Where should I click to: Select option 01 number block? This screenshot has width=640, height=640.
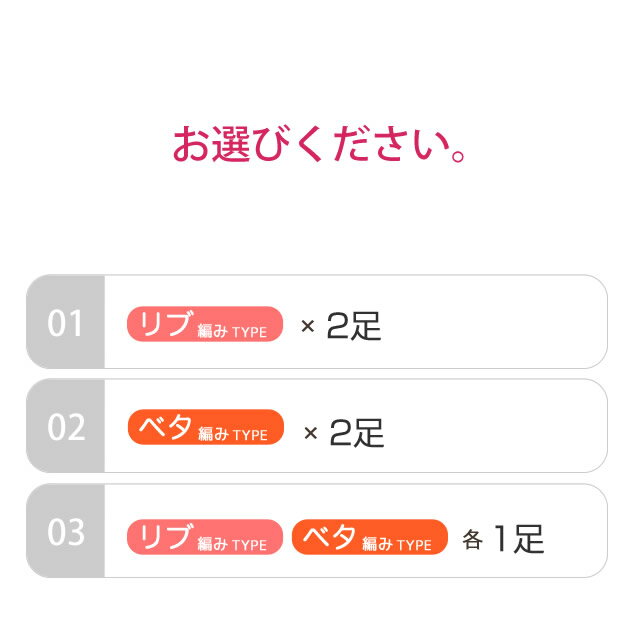pyautogui.click(x=65, y=322)
